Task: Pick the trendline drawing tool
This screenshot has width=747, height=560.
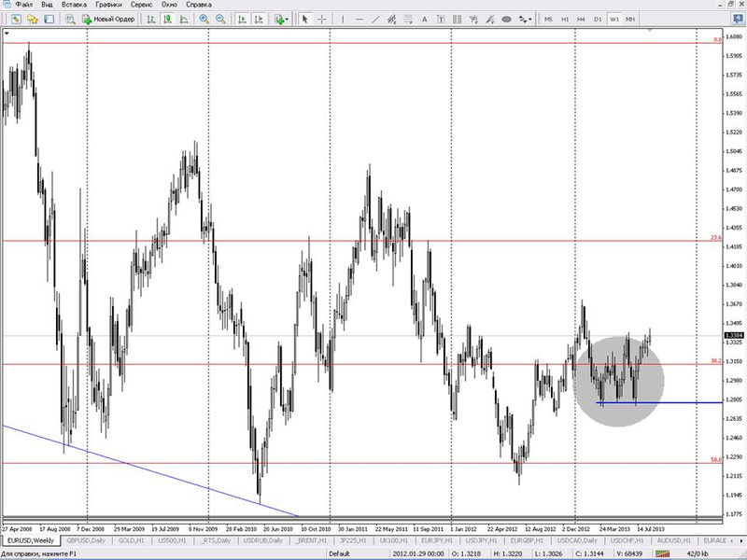Action: 375,20
